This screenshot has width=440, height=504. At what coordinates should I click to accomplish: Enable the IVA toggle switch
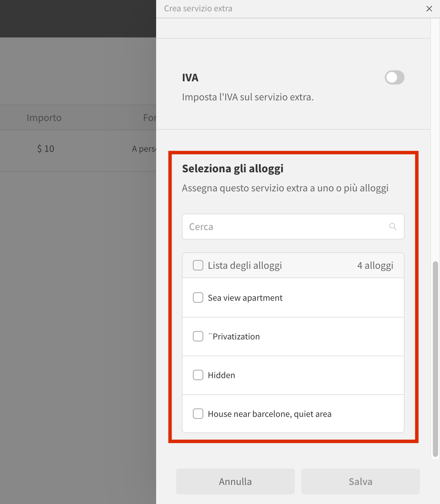pos(394,77)
